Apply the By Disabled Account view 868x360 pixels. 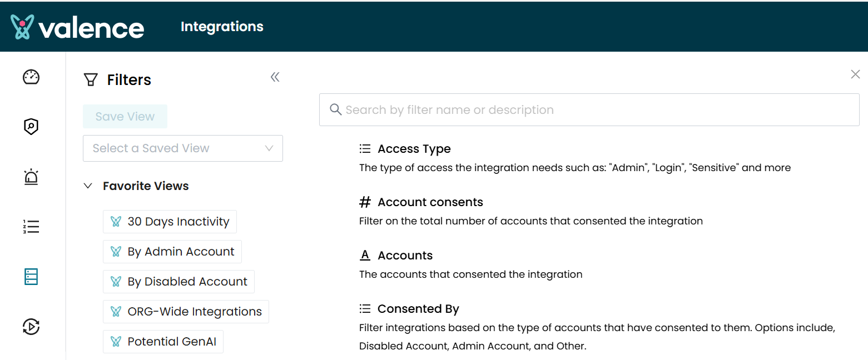(x=178, y=282)
